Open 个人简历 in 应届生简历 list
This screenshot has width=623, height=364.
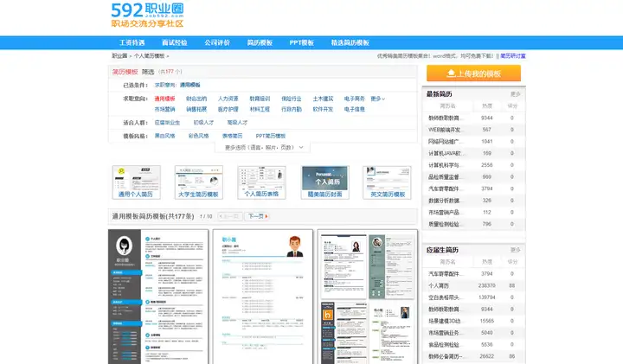pyautogui.click(x=438, y=285)
